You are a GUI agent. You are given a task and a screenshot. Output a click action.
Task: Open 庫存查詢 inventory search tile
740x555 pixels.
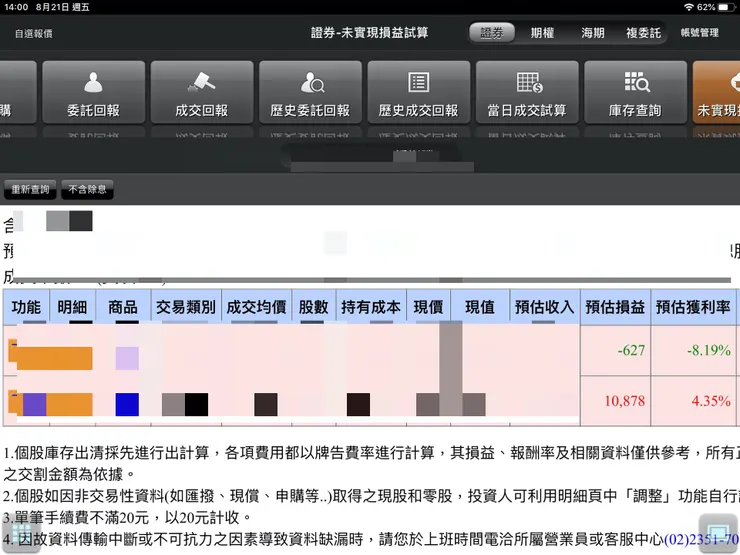635,92
